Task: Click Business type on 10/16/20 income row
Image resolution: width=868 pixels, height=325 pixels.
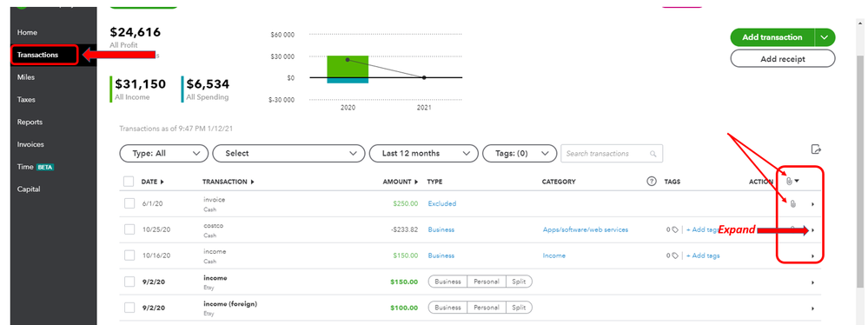Action: tap(441, 255)
